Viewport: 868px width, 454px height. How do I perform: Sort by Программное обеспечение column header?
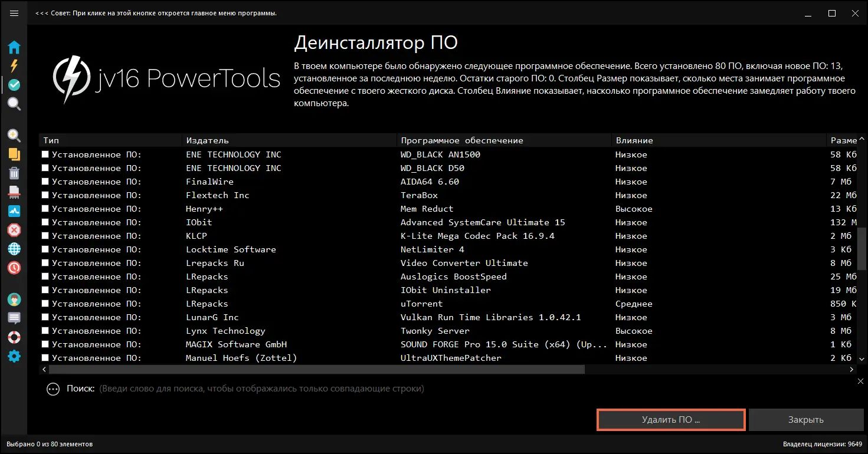pyautogui.click(x=505, y=140)
